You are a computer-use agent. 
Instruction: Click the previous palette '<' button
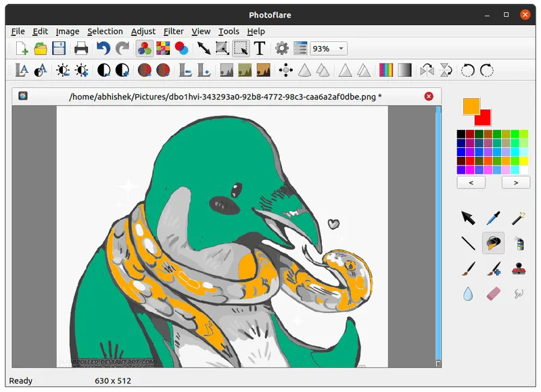tap(471, 182)
